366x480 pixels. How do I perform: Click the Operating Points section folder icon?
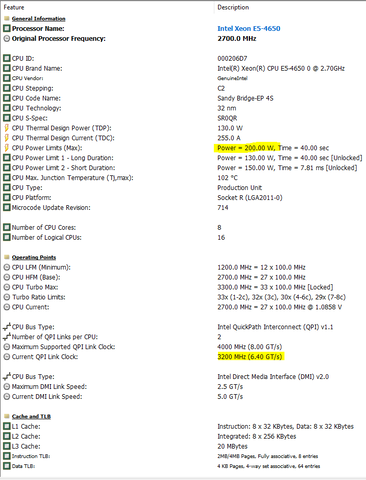[7, 257]
